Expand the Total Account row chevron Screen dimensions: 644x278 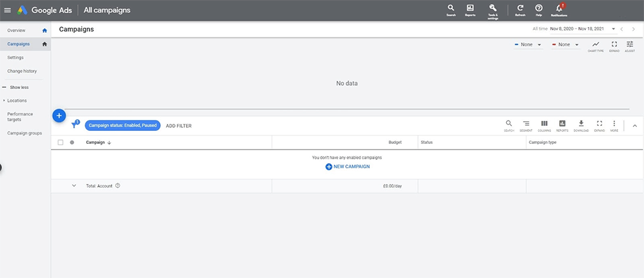[74, 186]
